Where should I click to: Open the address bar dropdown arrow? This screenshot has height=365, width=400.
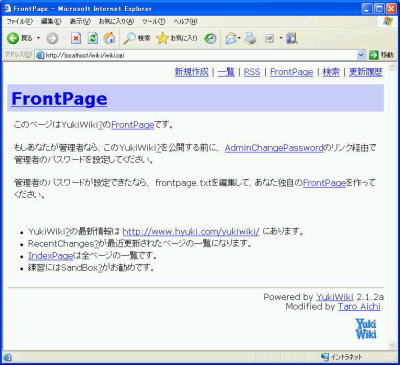tap(361, 55)
